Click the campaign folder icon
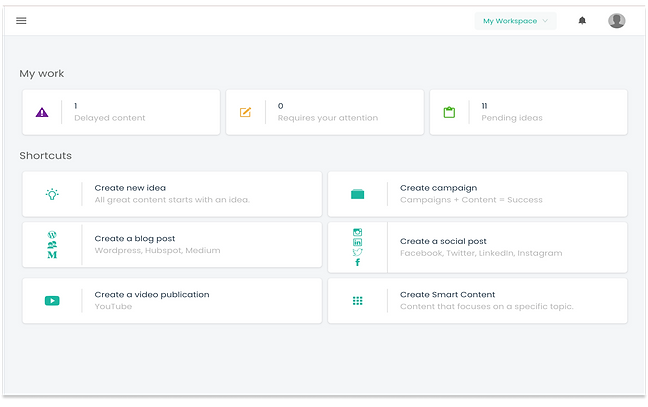The image size is (648, 407). point(357,194)
